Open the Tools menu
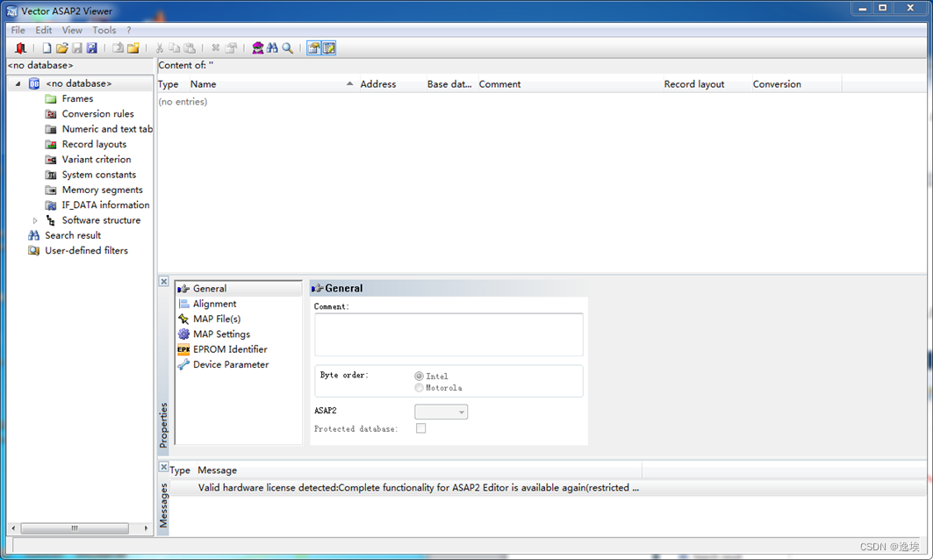The width and height of the screenshot is (933, 560). (104, 30)
